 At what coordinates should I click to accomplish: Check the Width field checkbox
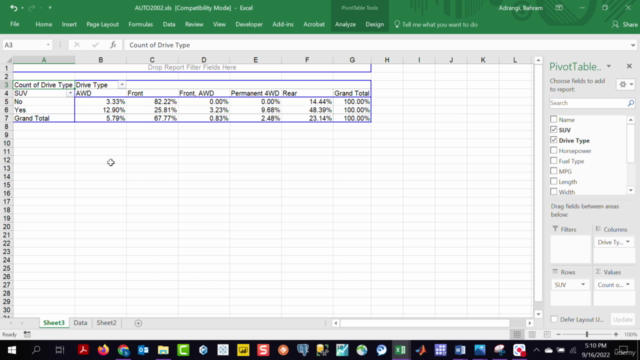pos(553,191)
